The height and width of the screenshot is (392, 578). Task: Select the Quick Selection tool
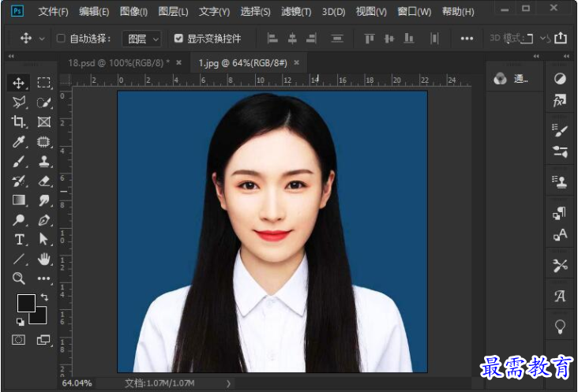coord(44,103)
